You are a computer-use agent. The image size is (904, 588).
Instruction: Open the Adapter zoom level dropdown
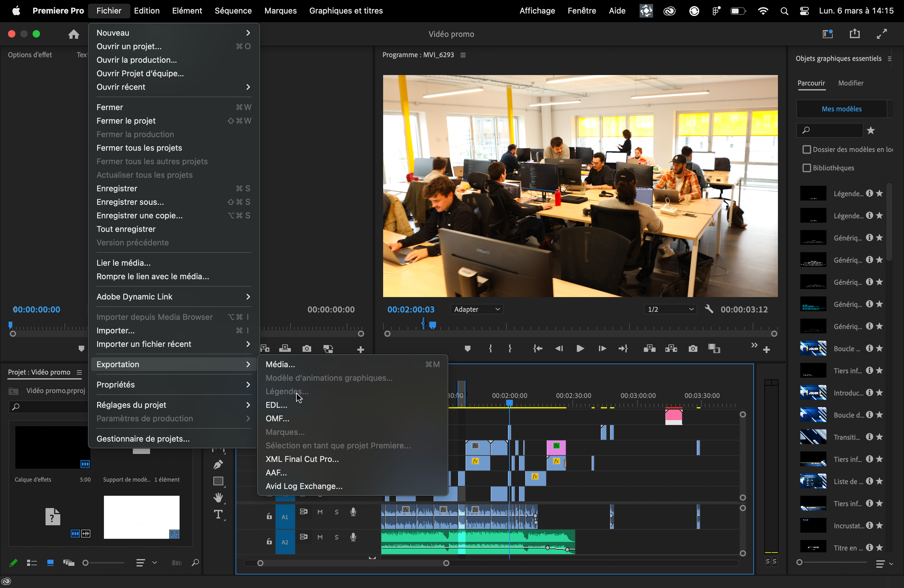point(477,309)
